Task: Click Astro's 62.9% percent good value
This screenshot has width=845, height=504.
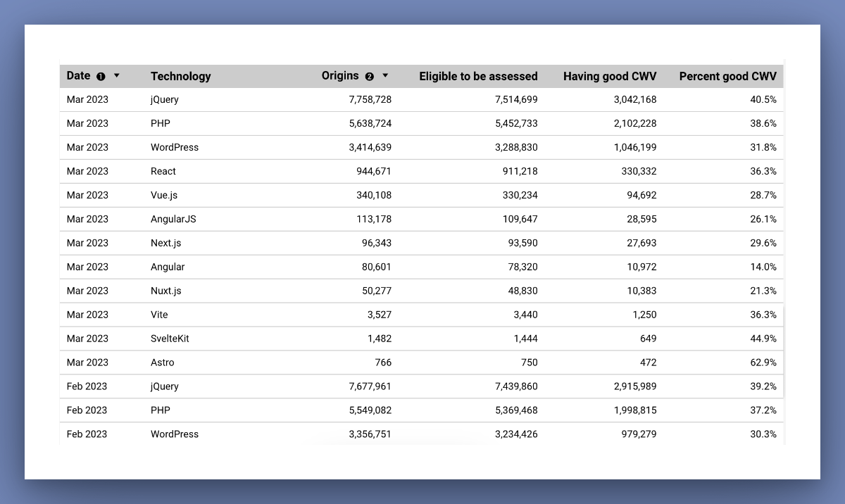Action: point(763,363)
